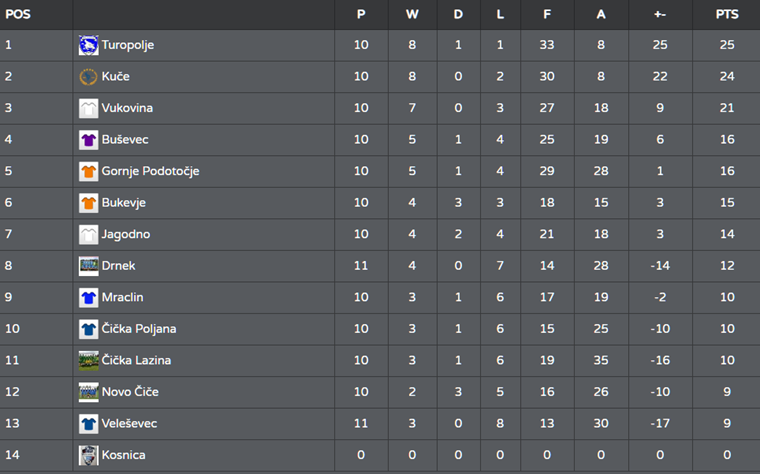Open the Čička Lazina team photo thumbnail

(88, 360)
